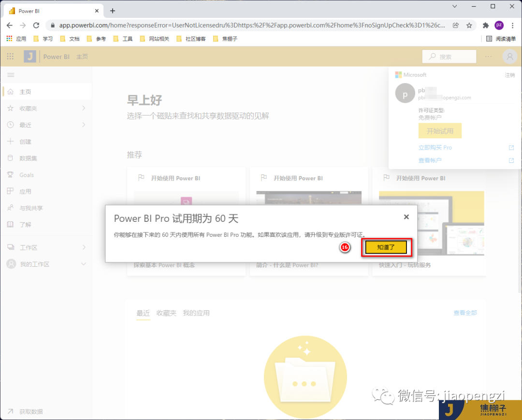Open the 文档 bookmark folder

click(x=70, y=39)
